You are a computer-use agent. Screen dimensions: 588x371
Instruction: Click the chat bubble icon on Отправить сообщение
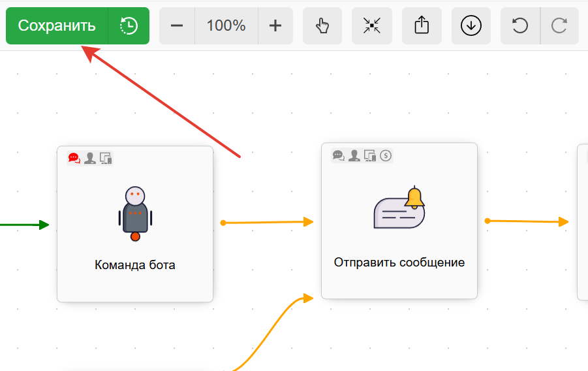338,155
